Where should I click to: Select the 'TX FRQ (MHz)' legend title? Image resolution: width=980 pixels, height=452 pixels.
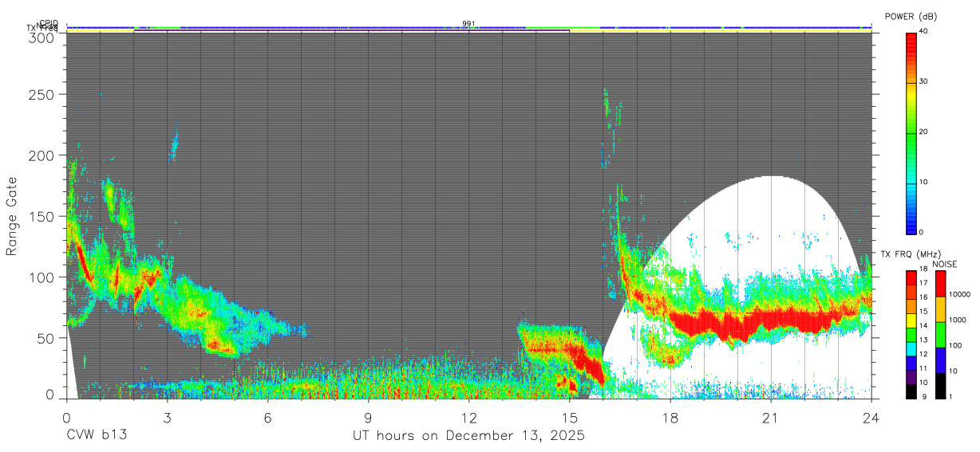pyautogui.click(x=911, y=254)
